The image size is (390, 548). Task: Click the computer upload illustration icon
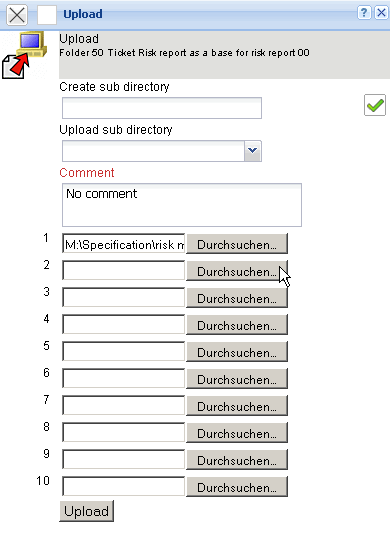click(x=24, y=55)
